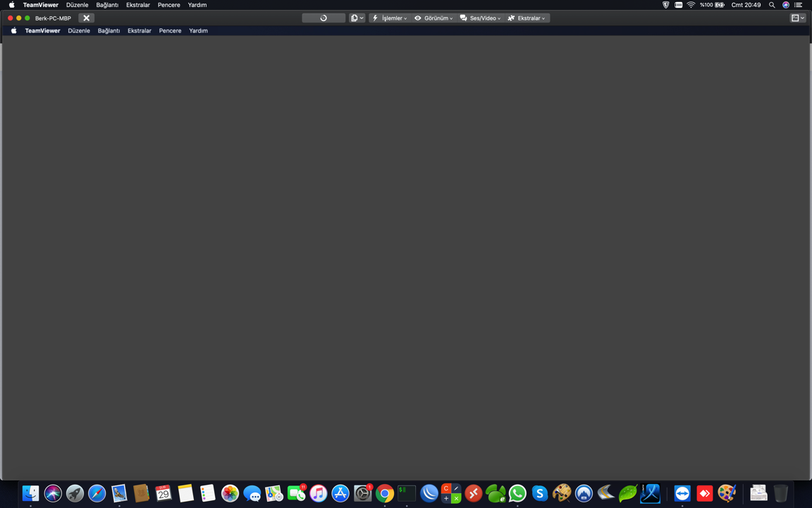
Task: Open the Ekstralar toolbar dropdown
Action: point(527,18)
